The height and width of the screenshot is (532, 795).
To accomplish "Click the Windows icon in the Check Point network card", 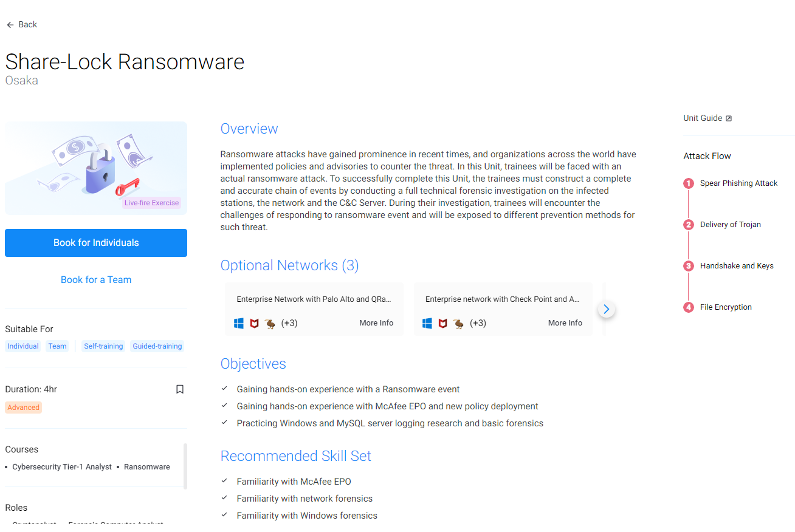I will click(427, 323).
